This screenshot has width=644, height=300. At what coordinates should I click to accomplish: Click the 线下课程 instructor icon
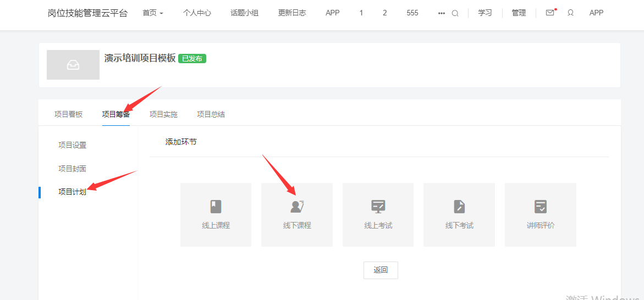[x=296, y=207]
